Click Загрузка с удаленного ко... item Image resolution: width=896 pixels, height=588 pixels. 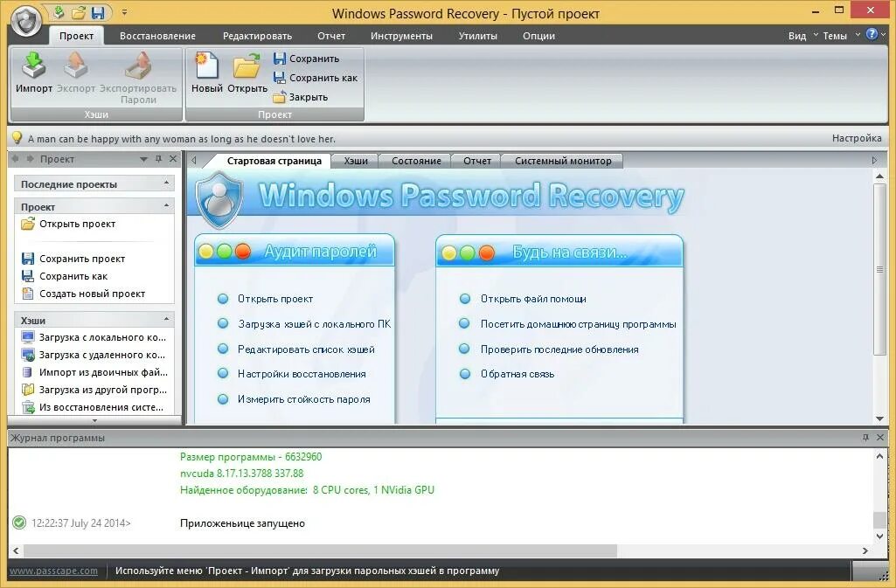point(94,355)
